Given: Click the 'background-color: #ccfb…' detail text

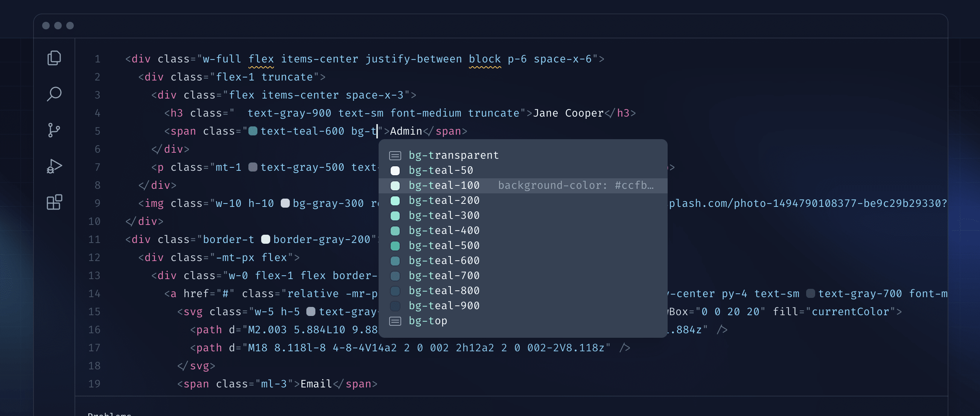Looking at the screenshot, I should [x=576, y=185].
